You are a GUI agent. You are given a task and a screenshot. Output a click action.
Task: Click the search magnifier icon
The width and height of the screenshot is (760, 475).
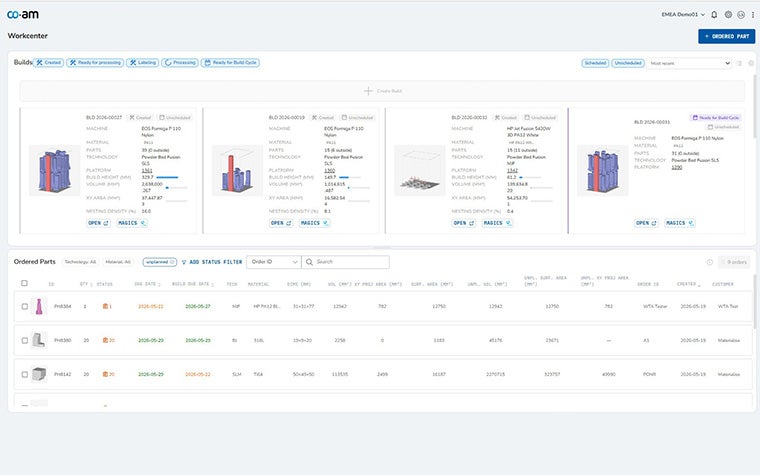pos(309,262)
